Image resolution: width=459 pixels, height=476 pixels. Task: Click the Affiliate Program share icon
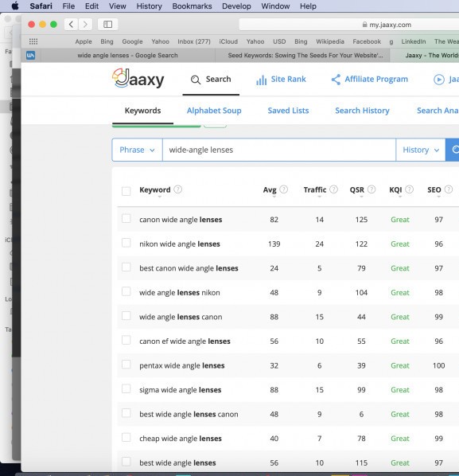336,80
